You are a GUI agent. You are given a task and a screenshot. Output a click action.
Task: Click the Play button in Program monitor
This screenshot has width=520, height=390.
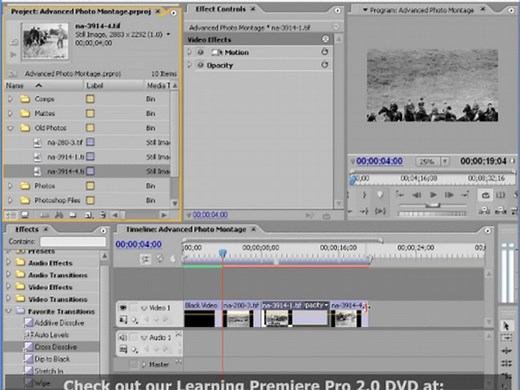click(433, 195)
